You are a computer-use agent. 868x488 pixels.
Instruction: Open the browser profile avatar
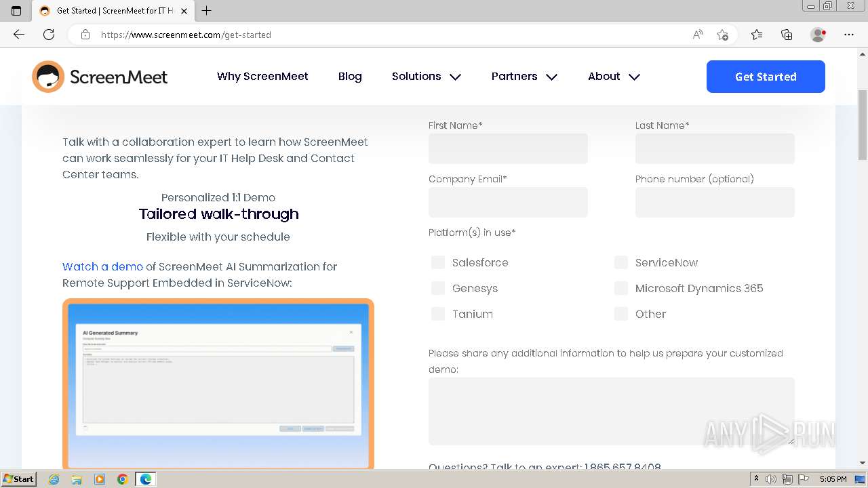click(x=818, y=35)
